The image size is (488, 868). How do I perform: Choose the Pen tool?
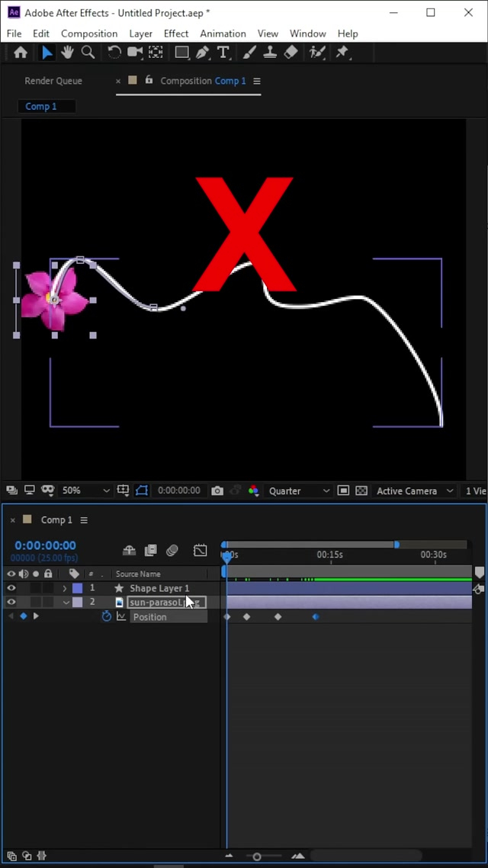[x=202, y=52]
